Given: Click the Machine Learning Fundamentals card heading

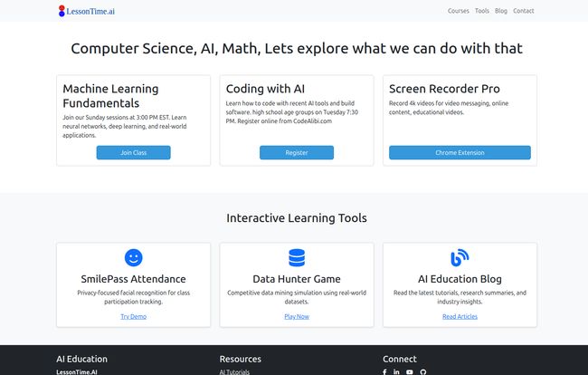Looking at the screenshot, I should [x=110, y=96].
